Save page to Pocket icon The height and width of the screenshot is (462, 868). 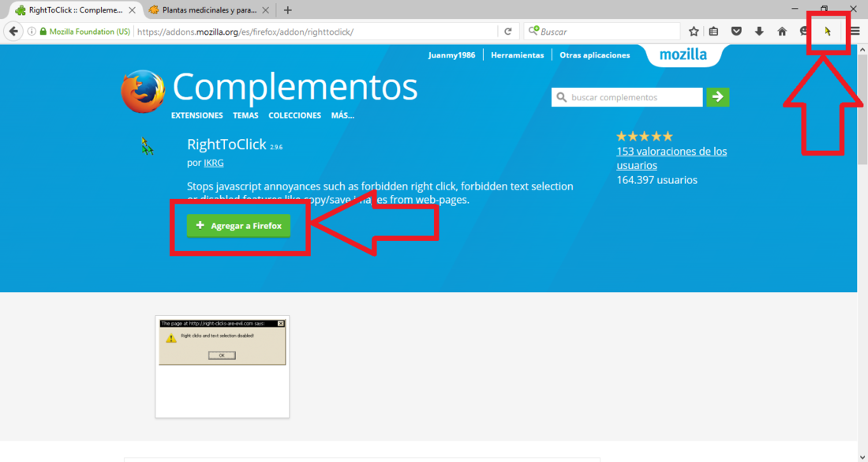tap(736, 32)
